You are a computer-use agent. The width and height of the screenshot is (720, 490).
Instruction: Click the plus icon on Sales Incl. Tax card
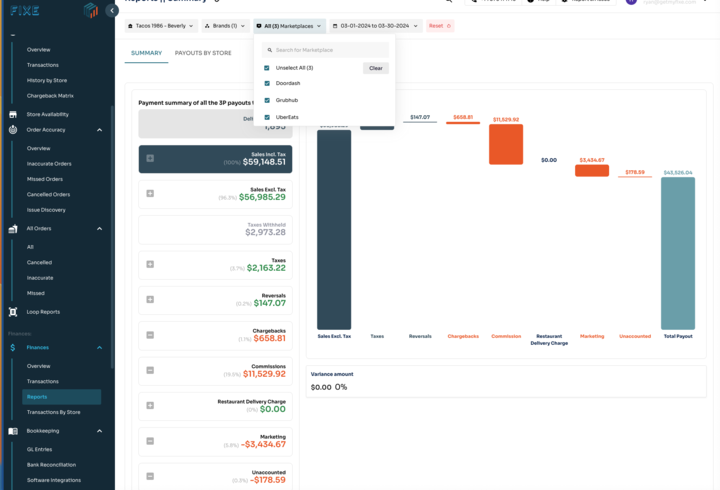coord(150,158)
